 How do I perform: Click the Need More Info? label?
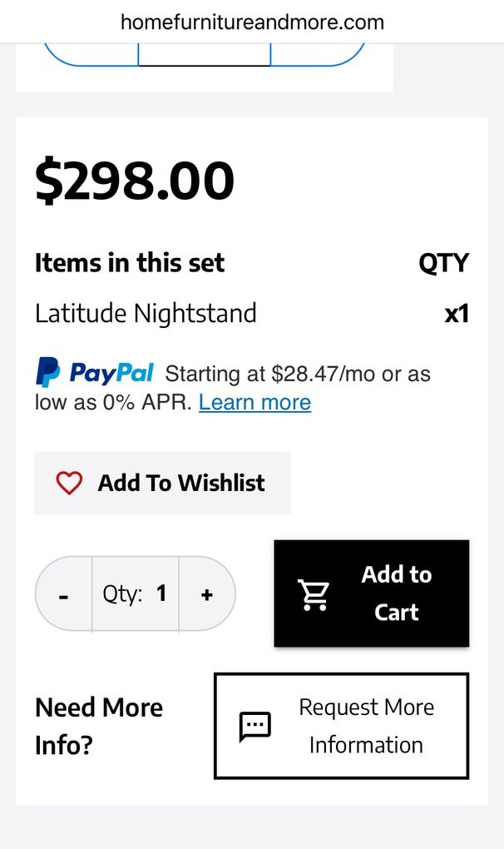(x=99, y=726)
